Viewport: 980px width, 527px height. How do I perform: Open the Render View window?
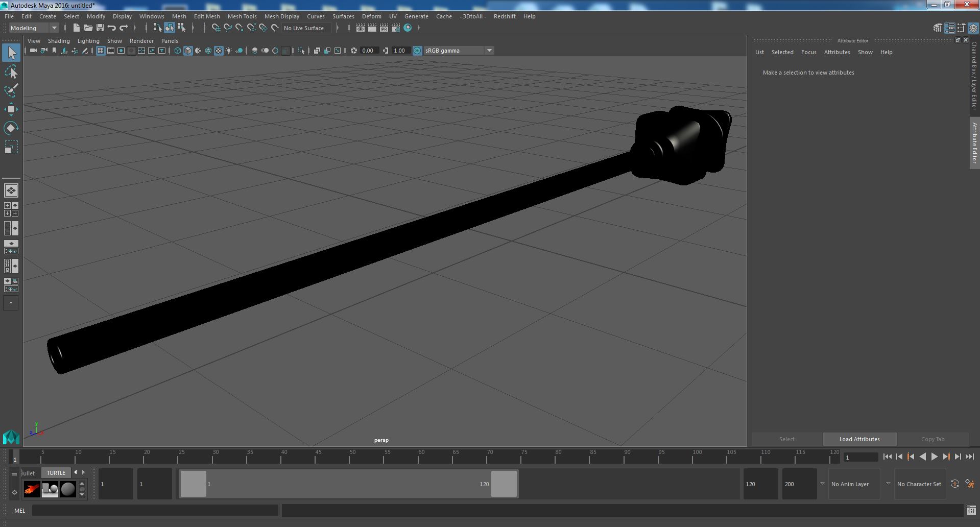361,28
